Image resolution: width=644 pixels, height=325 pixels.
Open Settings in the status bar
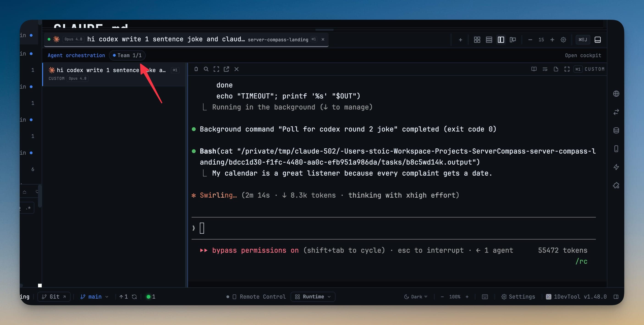tap(518, 297)
